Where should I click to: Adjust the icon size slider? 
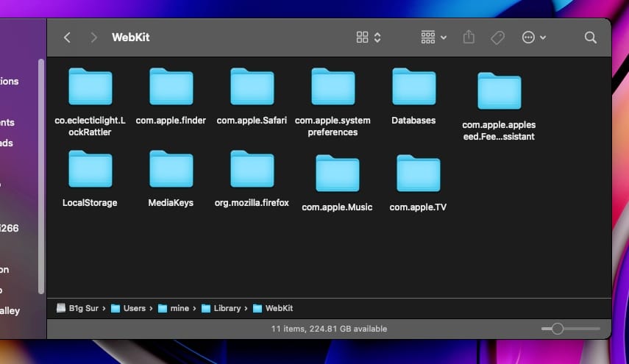[558, 329]
